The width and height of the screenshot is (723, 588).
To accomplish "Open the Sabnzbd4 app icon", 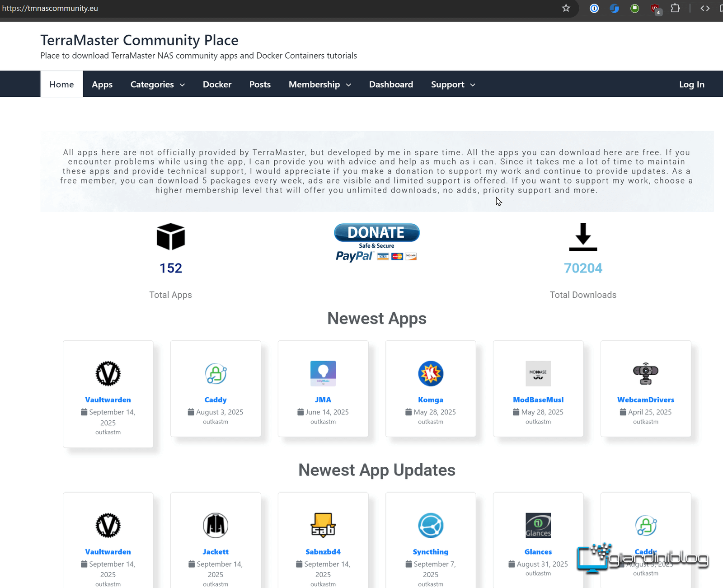I will 323,525.
